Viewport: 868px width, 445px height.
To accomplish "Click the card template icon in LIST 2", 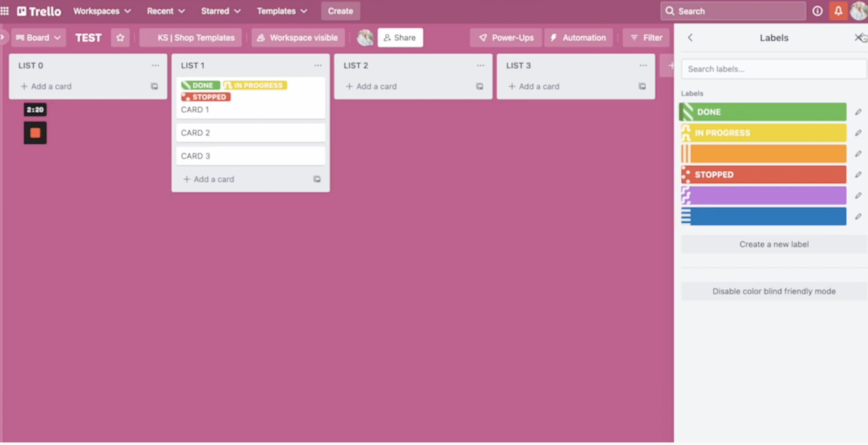I will tap(479, 86).
